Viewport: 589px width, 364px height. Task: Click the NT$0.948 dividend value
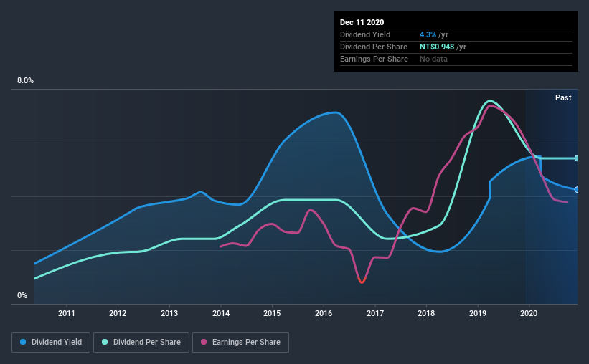[x=436, y=47]
